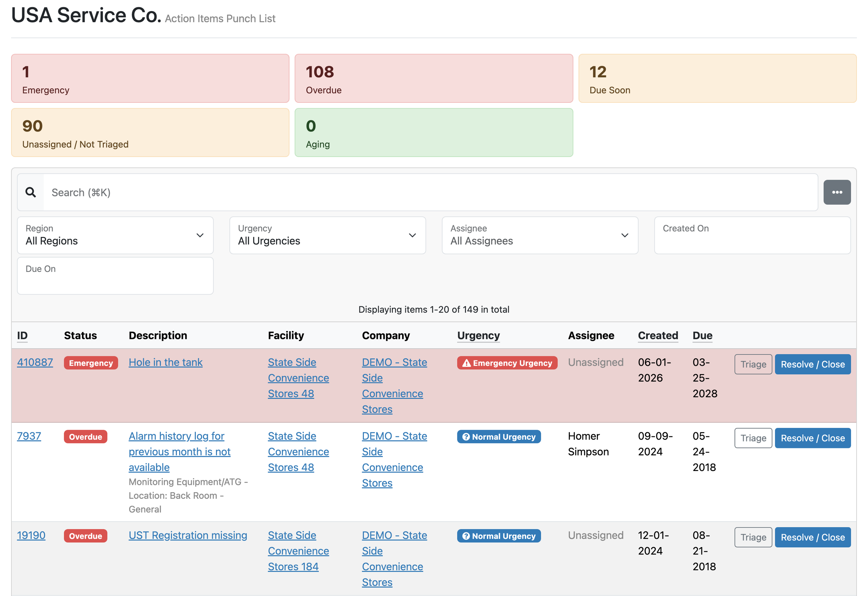The height and width of the screenshot is (596, 868).
Task: Click the Homer Simpson assignee cell
Action: (x=588, y=444)
